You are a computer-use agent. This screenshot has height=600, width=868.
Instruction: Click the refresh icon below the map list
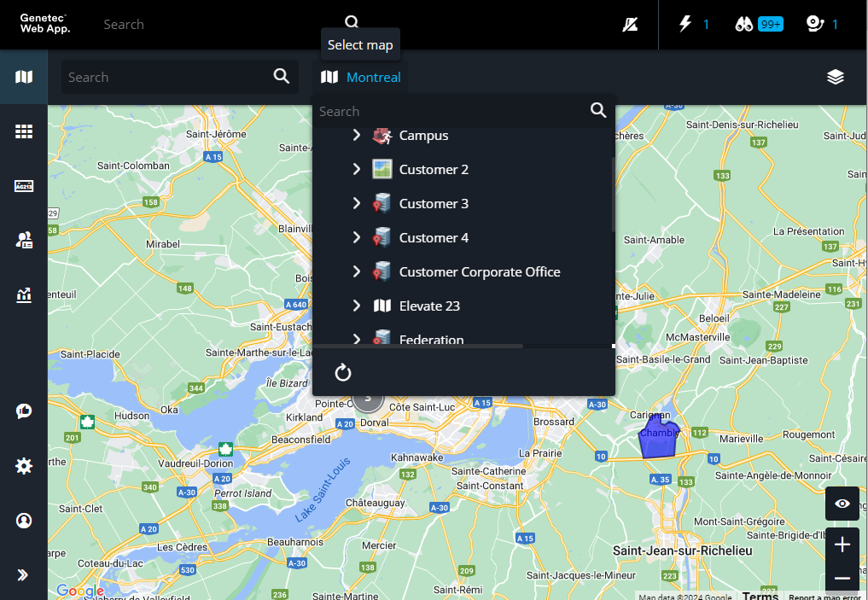[x=343, y=373]
